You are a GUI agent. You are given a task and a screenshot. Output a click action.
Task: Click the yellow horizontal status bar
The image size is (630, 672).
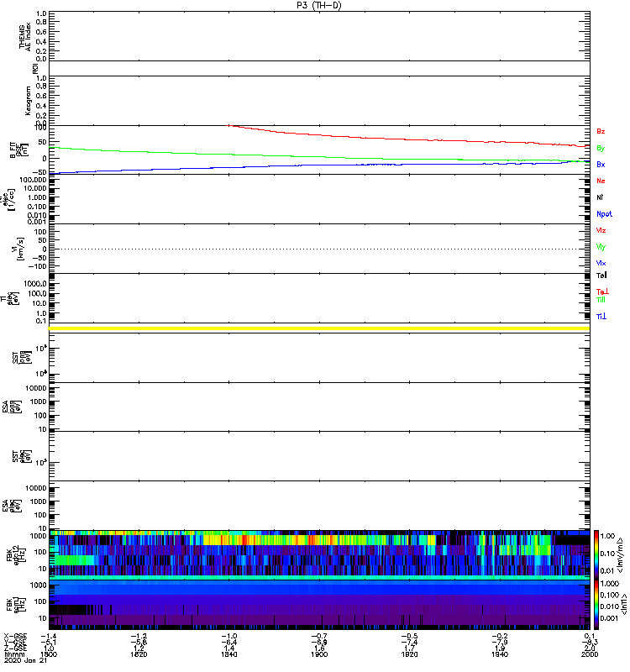pos(319,328)
